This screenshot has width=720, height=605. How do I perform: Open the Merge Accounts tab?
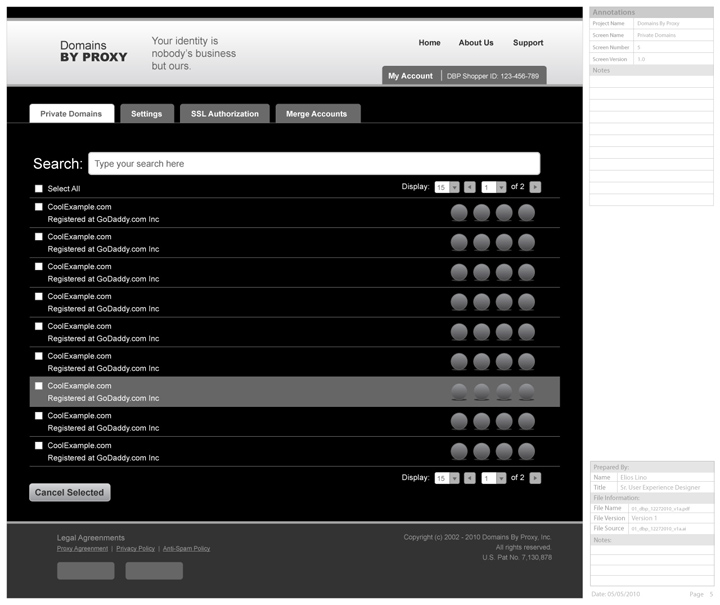tap(317, 114)
